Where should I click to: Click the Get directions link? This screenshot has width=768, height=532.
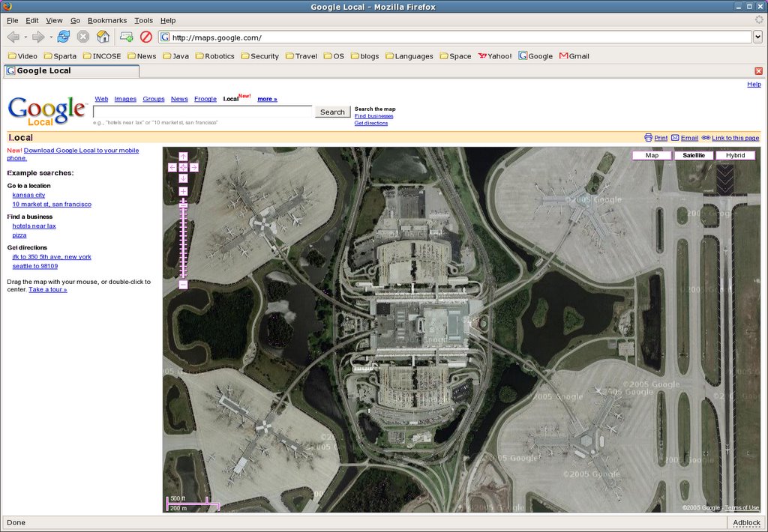coord(371,124)
